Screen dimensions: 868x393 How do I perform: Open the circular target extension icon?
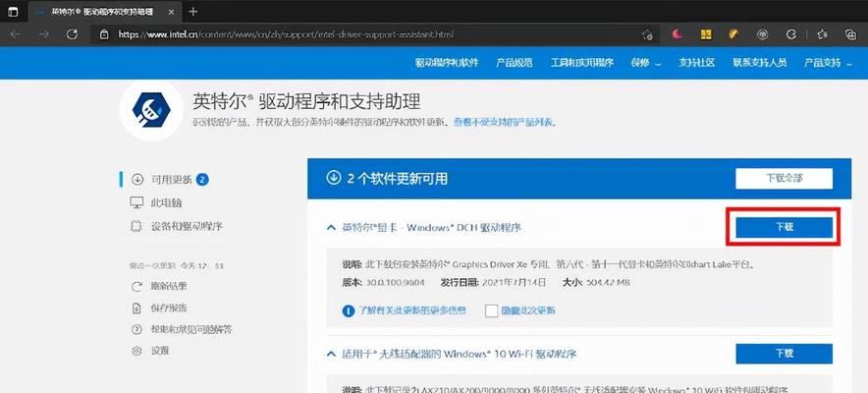(x=762, y=34)
